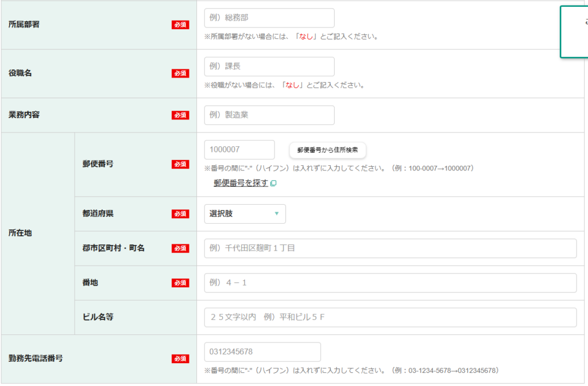Select the ビル名等 building name field
Screen dimensions: 588x386
[390, 317]
